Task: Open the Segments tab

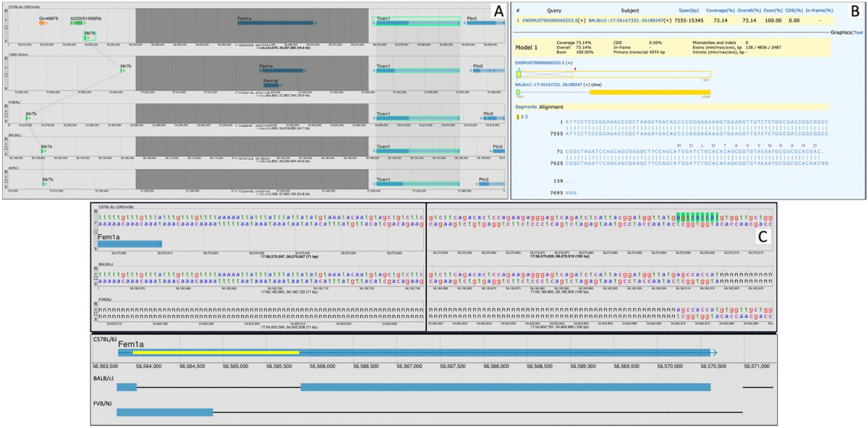Action: (526, 107)
